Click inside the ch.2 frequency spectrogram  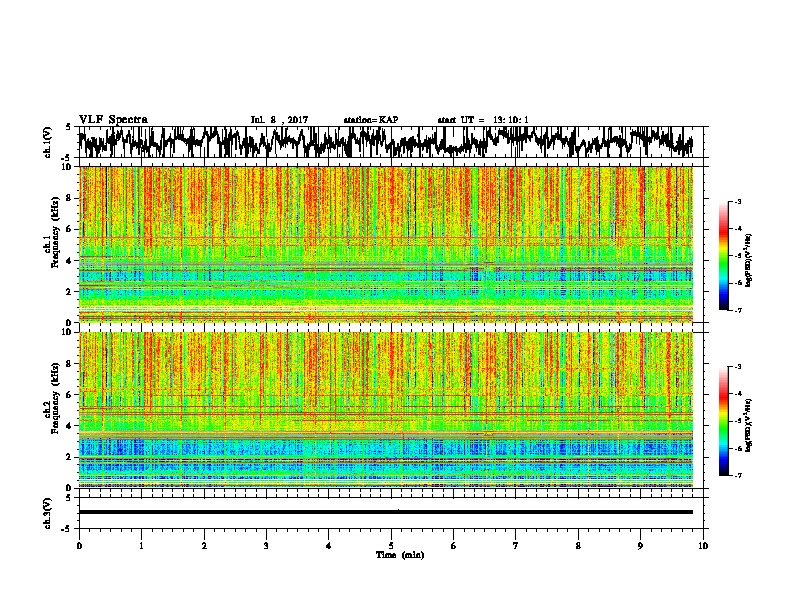[386, 410]
